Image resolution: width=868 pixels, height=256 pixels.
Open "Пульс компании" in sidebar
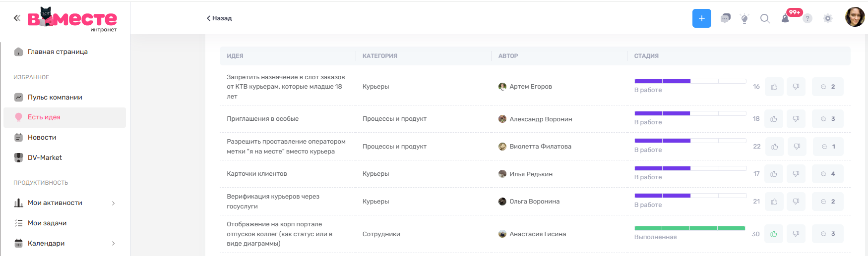point(55,97)
